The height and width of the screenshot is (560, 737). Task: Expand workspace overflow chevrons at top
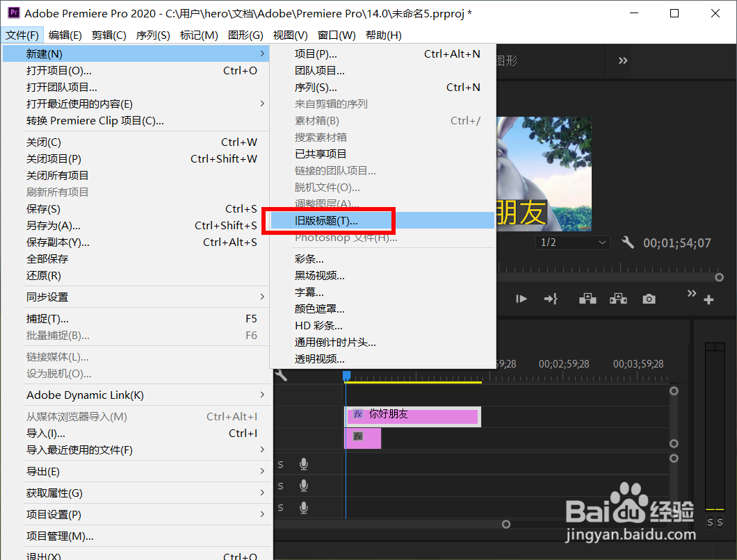[x=623, y=60]
